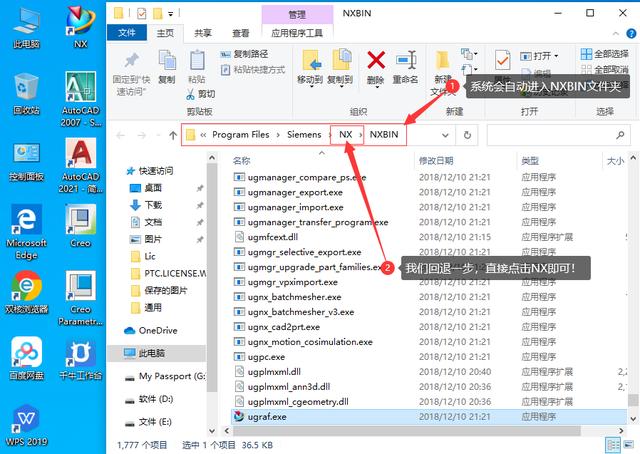Screen dimensions: 640x454
Task: Expand chevron after NX breadcrumb
Action: coord(361,135)
